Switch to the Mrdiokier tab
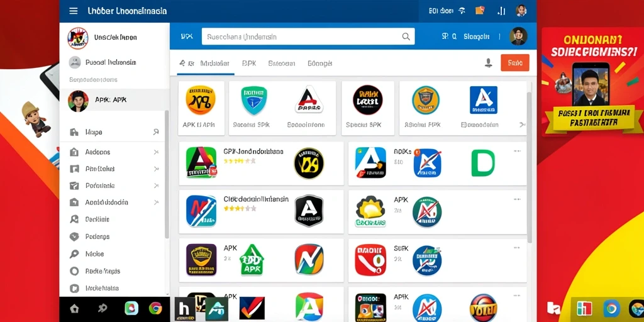The image size is (644, 322). click(214, 64)
